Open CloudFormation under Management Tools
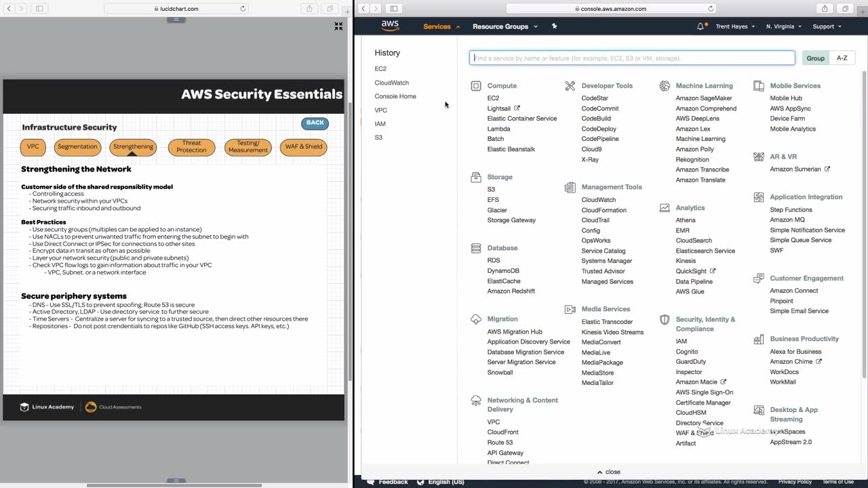The width and height of the screenshot is (868, 488). click(604, 210)
